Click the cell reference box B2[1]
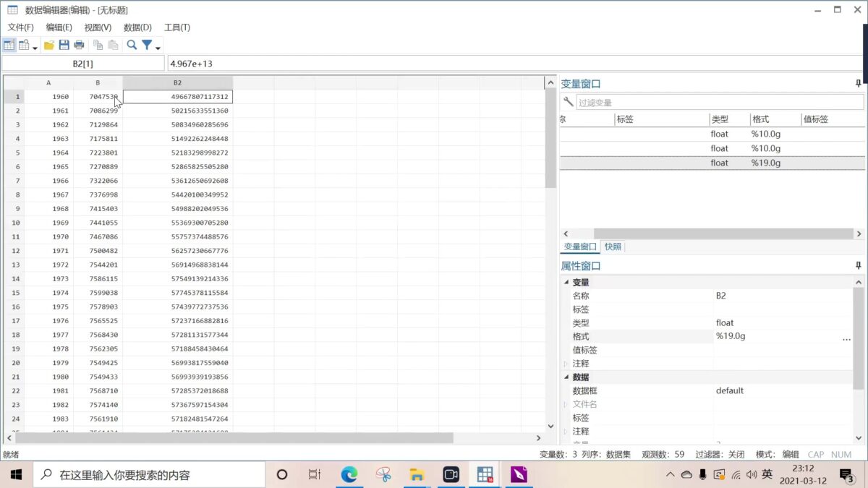The height and width of the screenshot is (488, 868). pos(83,64)
